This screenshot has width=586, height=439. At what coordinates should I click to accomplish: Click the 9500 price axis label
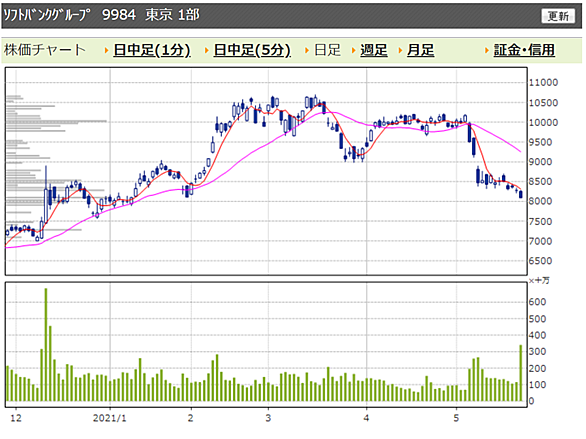[540, 142]
